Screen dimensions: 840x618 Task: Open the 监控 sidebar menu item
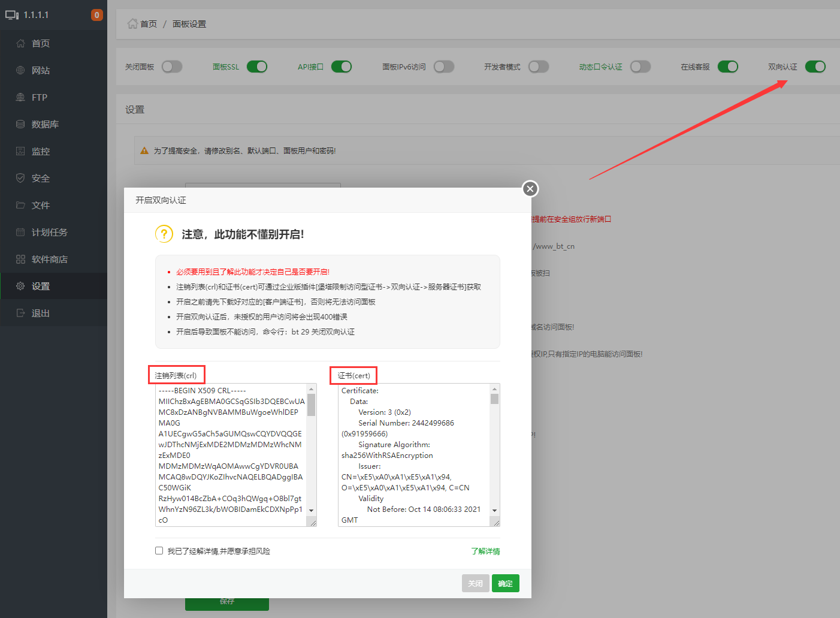[54, 151]
